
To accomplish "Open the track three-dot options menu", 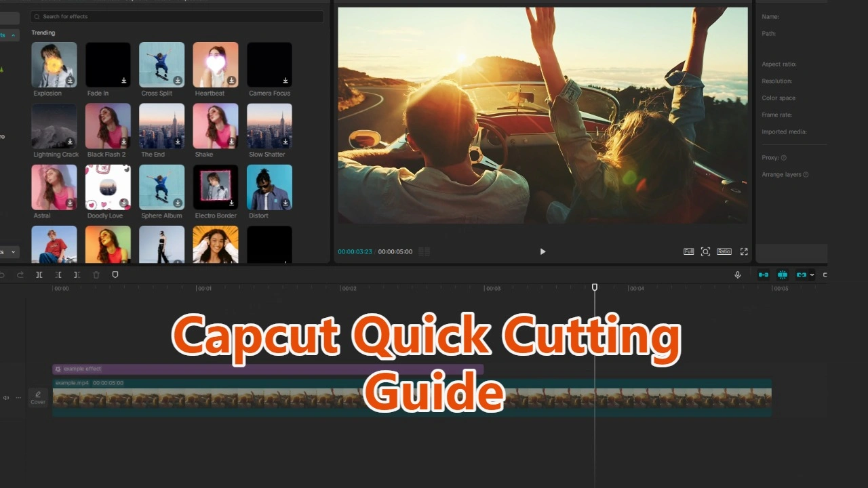I will 18,398.
